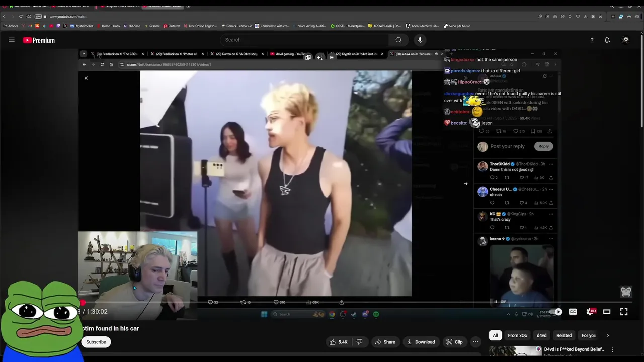The width and height of the screenshot is (644, 362).
Task: Open more actions menu beside Clip
Action: point(475,342)
